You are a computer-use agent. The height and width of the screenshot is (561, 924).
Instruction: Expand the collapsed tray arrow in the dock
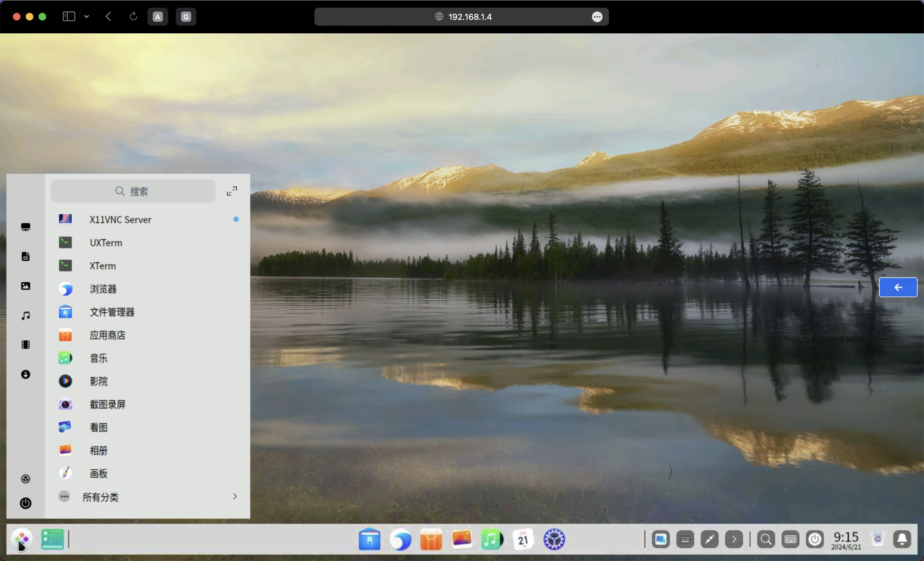point(734,539)
